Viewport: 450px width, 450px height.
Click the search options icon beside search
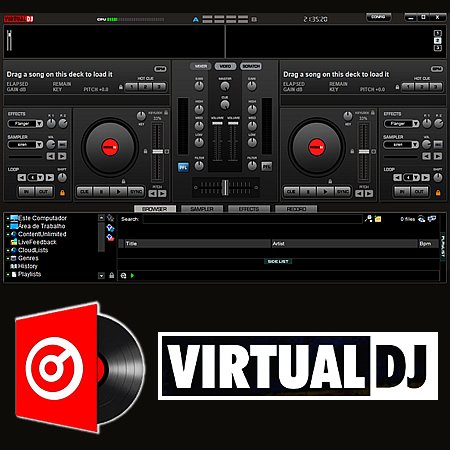[x=368, y=219]
